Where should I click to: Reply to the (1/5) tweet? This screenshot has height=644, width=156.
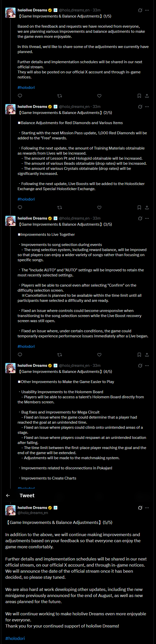point(20,96)
